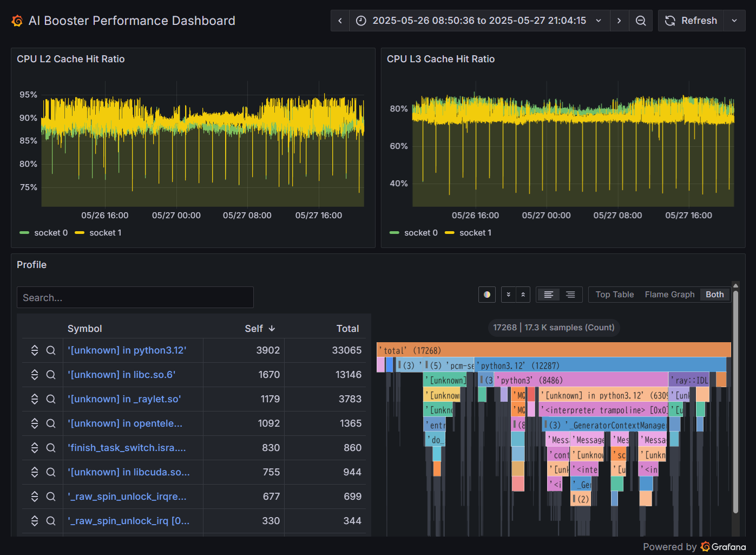Open refresh interval dropdown arrow

click(734, 21)
